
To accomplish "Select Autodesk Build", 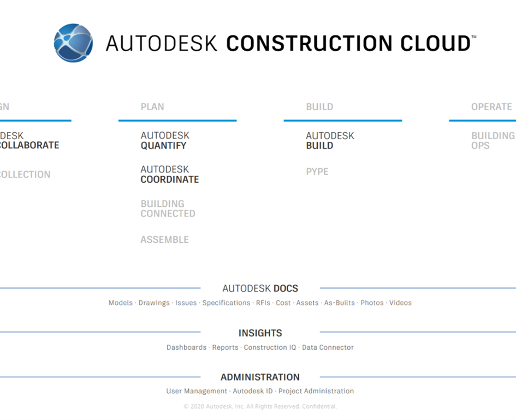I will 330,141.
